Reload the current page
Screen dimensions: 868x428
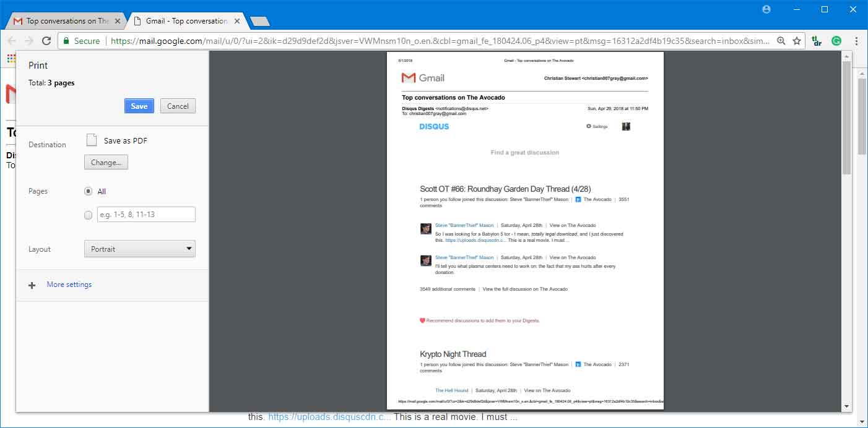(46, 41)
